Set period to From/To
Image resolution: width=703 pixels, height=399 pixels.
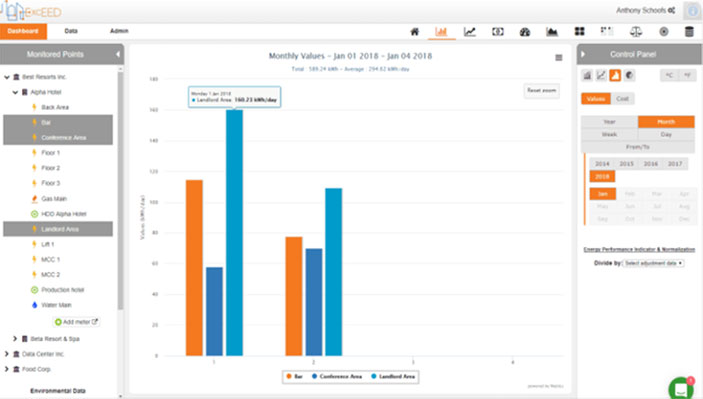[x=638, y=147]
